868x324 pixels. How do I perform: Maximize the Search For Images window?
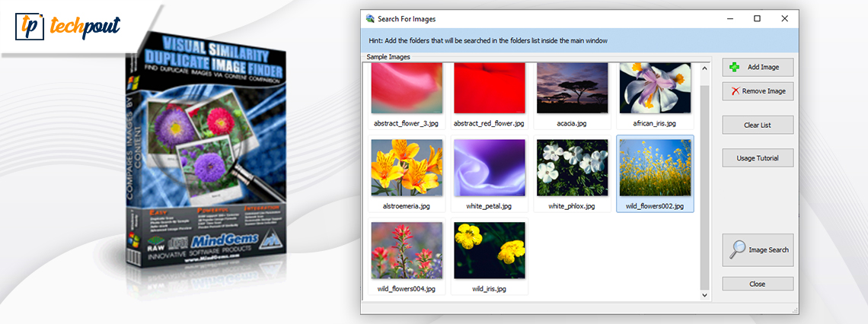click(757, 18)
